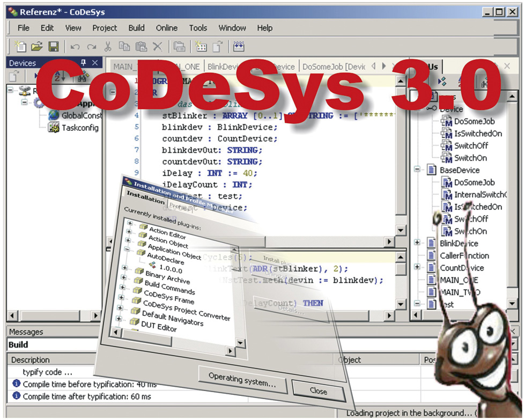Click the Description column header
Screen dimensions: 525x420
tap(30, 360)
